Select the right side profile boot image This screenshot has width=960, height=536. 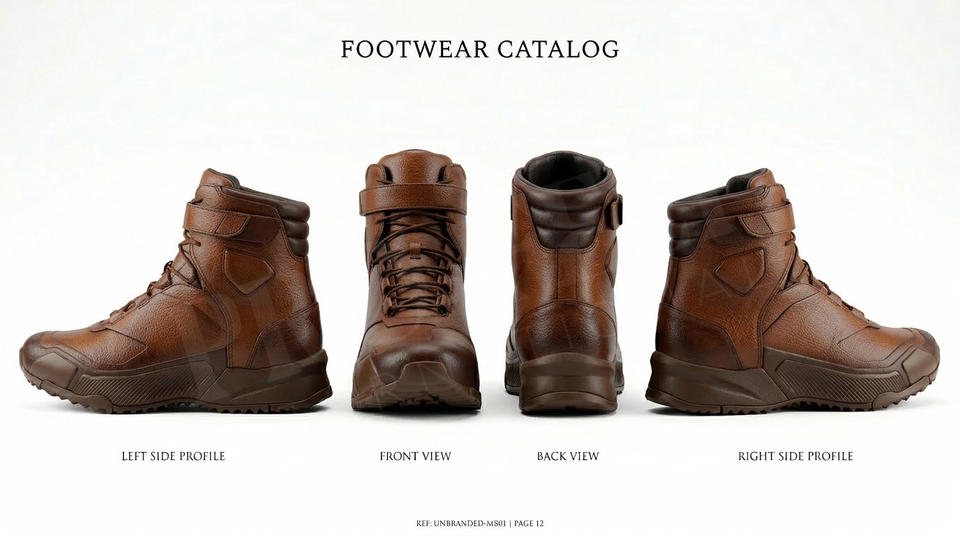(792, 290)
